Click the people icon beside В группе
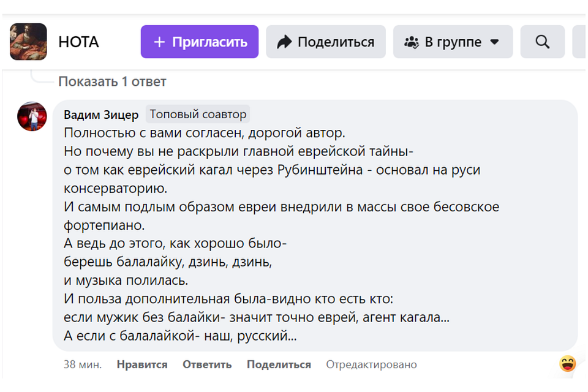The width and height of the screenshot is (588, 392). pos(412,42)
